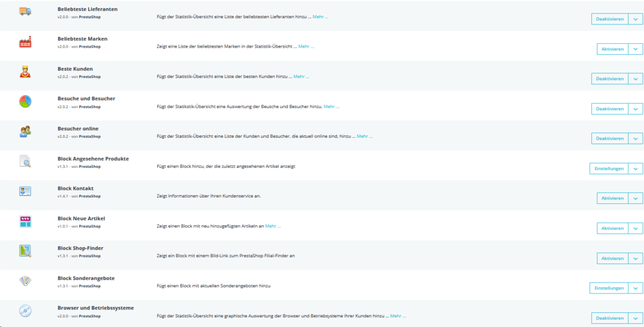Click the Beste Kunden king icon
Screen dimensions: 644x327
pyautogui.click(x=25, y=71)
